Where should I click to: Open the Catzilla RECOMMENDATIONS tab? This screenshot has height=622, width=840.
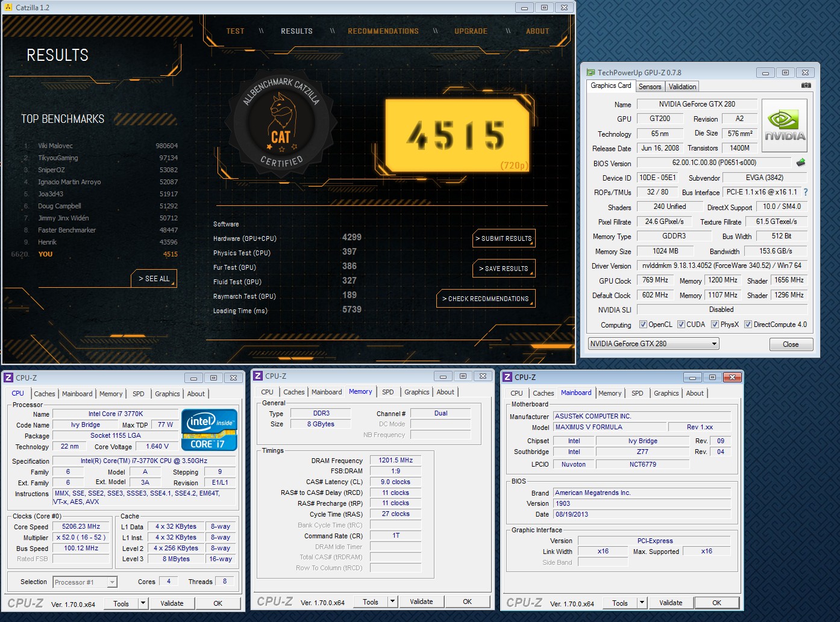(x=383, y=31)
